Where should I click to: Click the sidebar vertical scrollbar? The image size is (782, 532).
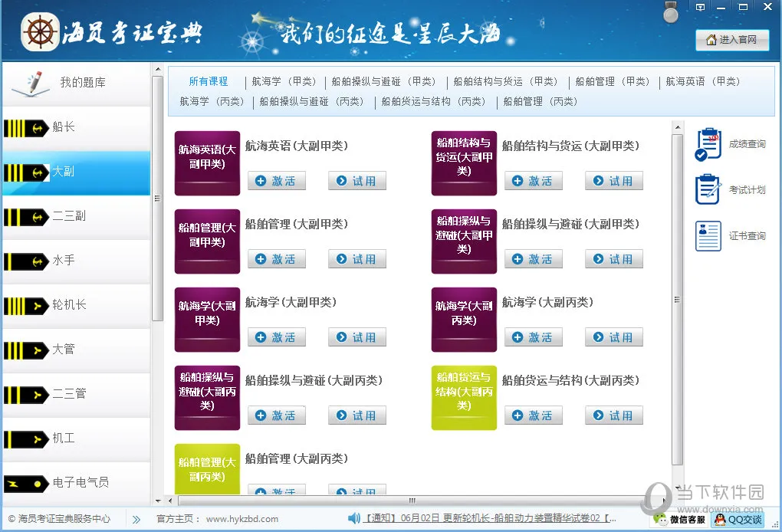pos(157,199)
